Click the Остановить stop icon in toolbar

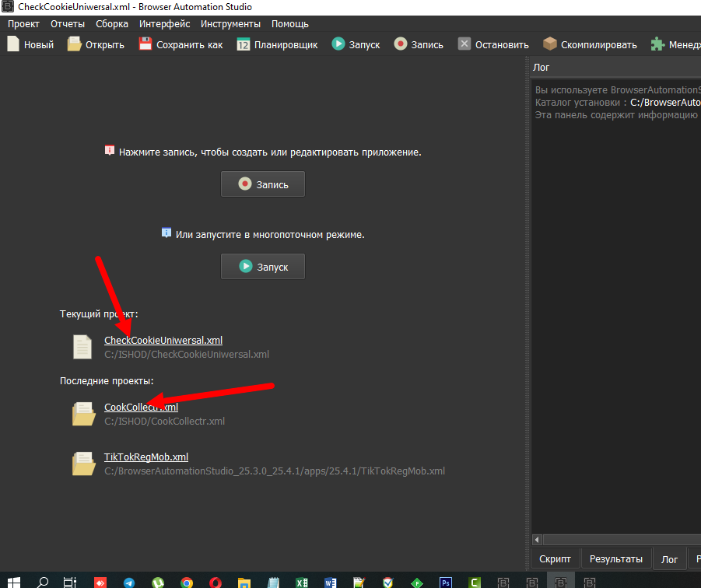point(464,44)
